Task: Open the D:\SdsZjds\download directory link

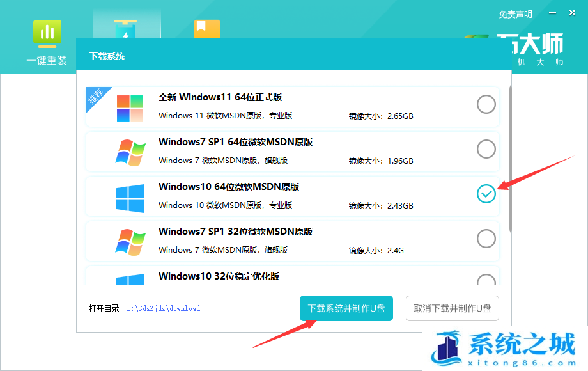Action: point(164,308)
